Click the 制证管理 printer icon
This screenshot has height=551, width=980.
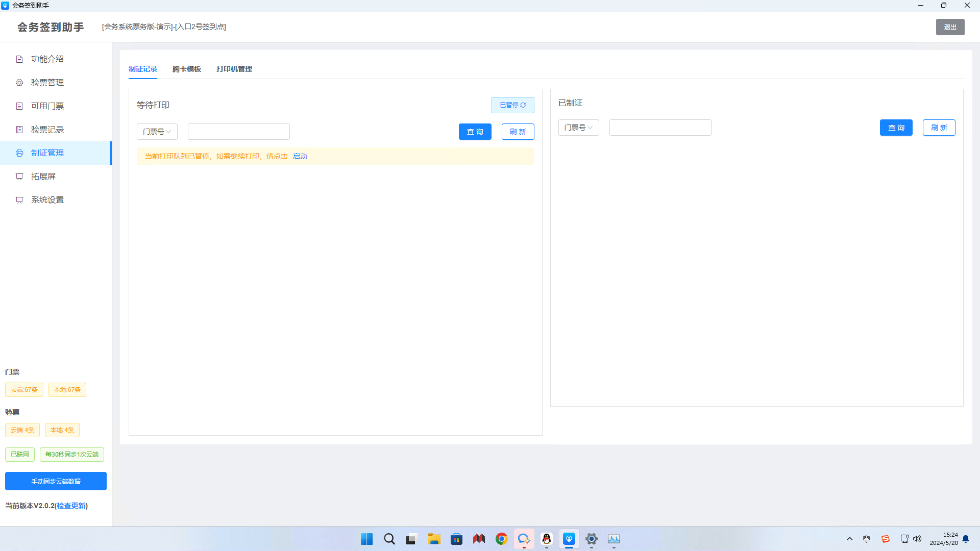tap(19, 153)
